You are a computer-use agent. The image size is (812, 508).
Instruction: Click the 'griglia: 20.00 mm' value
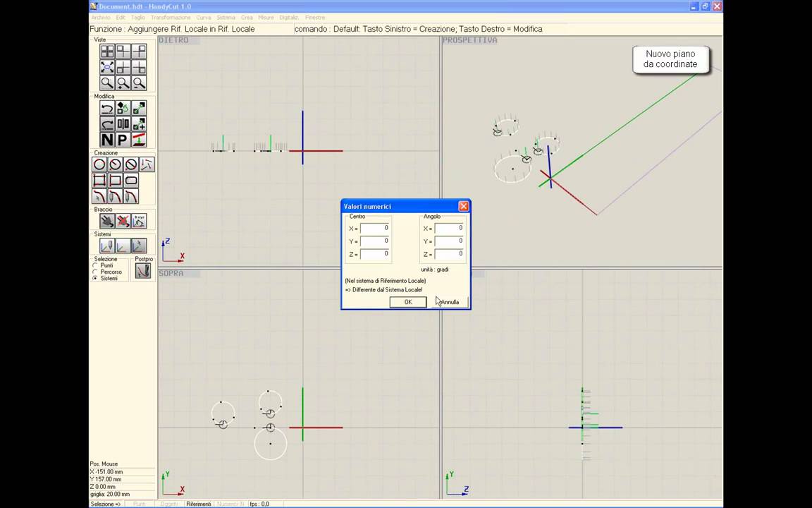(110, 495)
